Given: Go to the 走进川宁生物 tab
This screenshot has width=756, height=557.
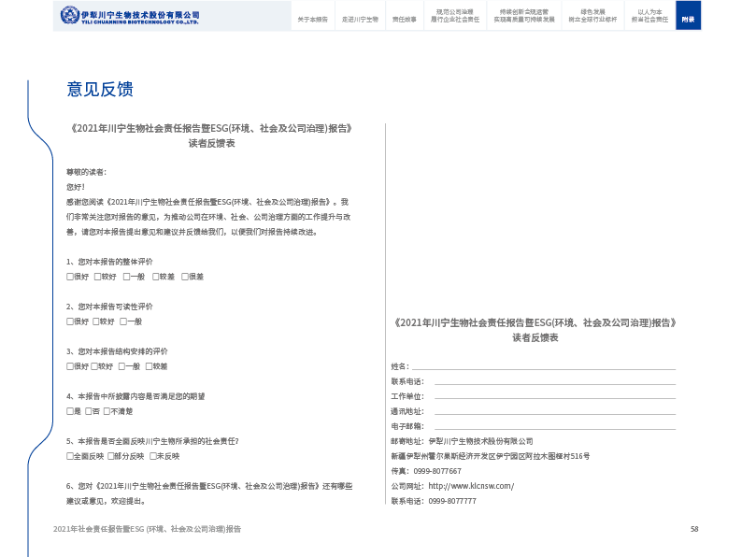Looking at the screenshot, I should (360, 19).
